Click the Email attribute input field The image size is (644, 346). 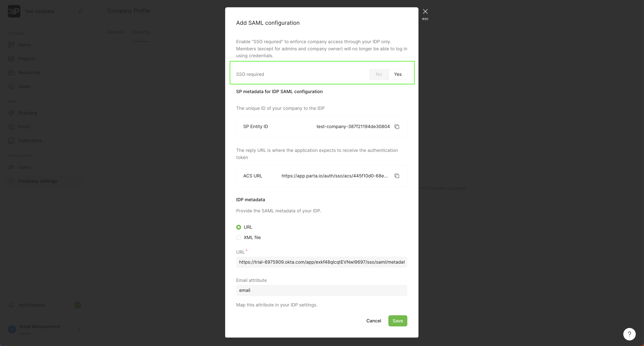click(321, 291)
